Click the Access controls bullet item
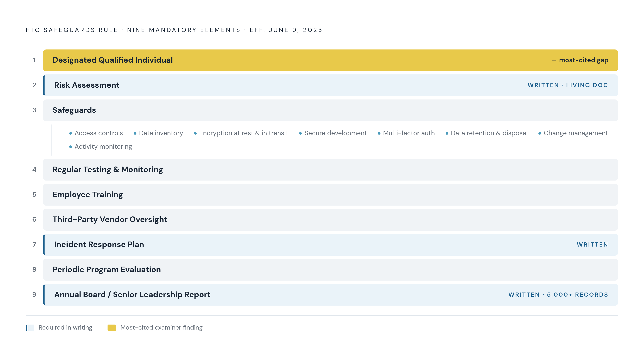 click(x=96, y=133)
